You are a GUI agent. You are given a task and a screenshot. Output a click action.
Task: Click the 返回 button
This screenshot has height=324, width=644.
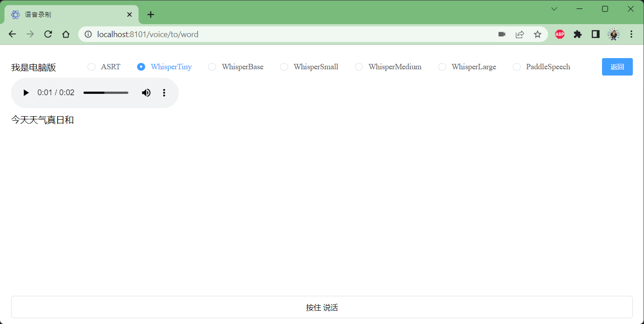(617, 67)
